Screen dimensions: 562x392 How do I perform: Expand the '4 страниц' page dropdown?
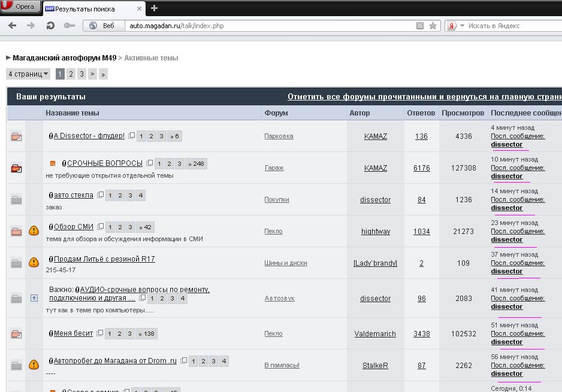tap(28, 74)
